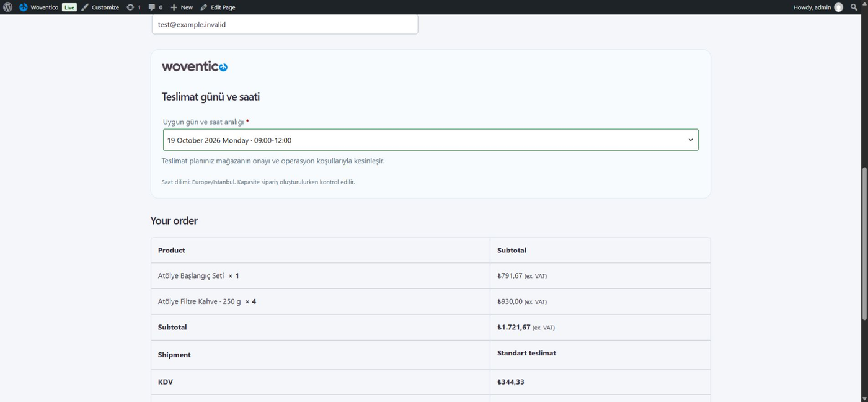Click the 'Teslimat günü ve saati' heading
The image size is (868, 402).
(x=211, y=97)
